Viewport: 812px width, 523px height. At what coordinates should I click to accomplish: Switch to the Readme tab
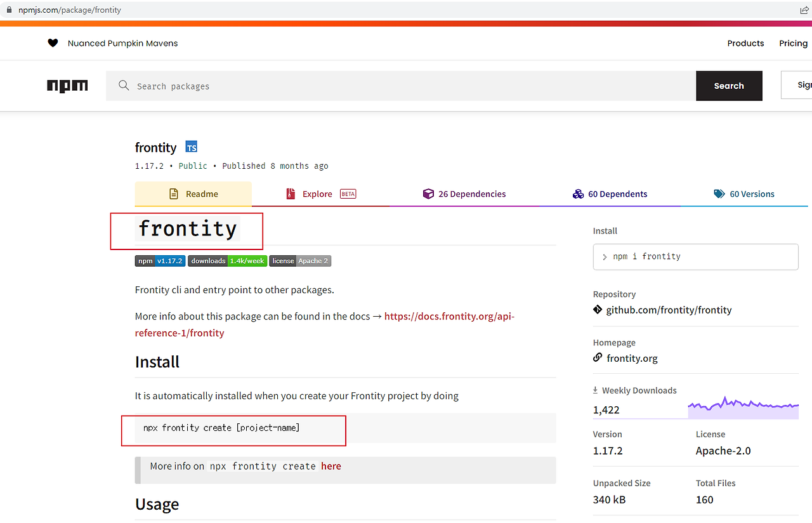pyautogui.click(x=193, y=194)
